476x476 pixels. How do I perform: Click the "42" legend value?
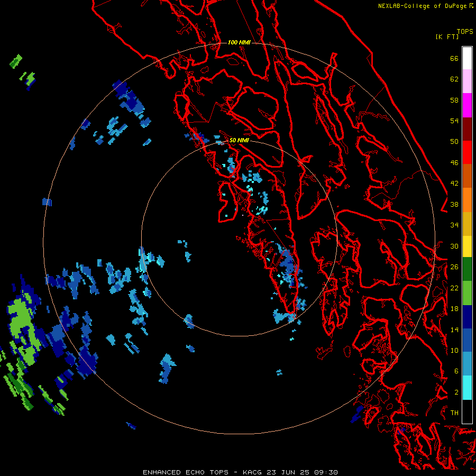click(x=454, y=184)
